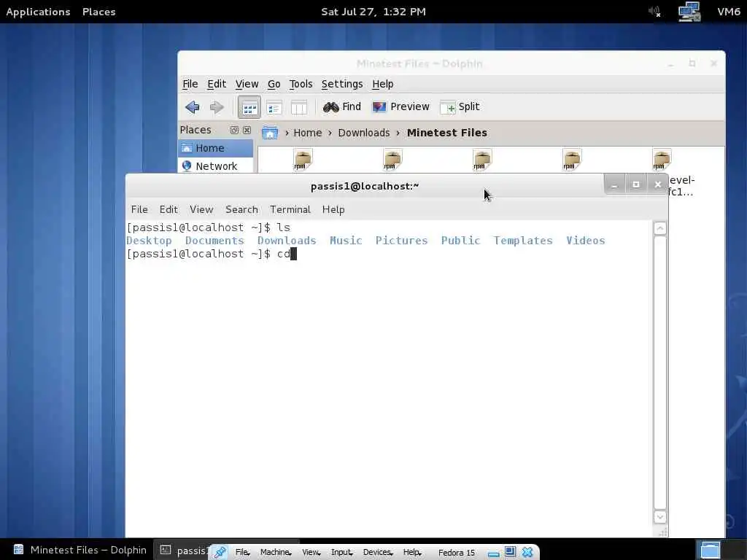Click the terminal vertical scrollbar track

659,373
